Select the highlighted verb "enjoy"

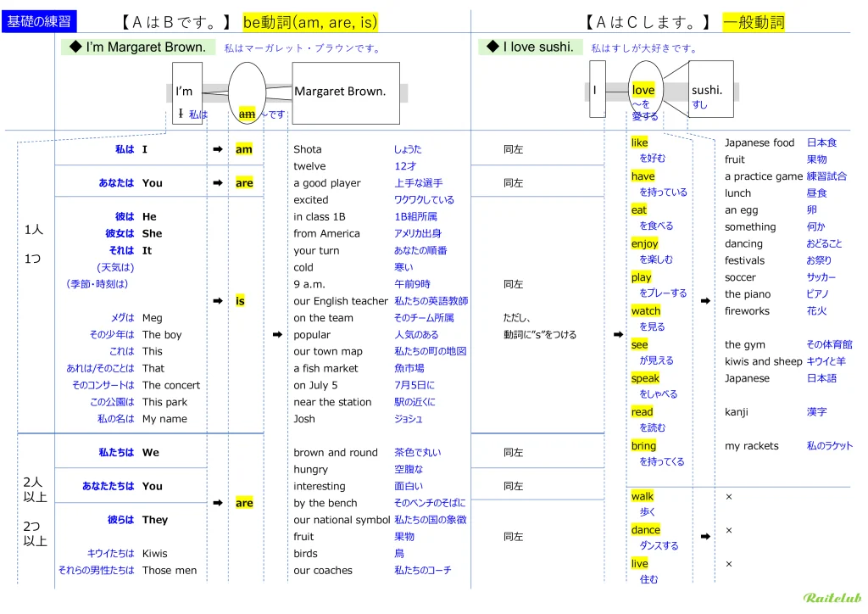tap(644, 243)
